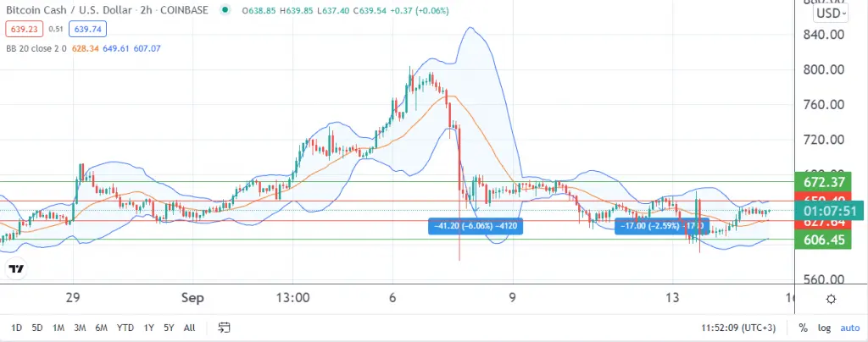The height and width of the screenshot is (342, 868).
Task: Click the TradingView logo on chart
Action: click(x=17, y=269)
